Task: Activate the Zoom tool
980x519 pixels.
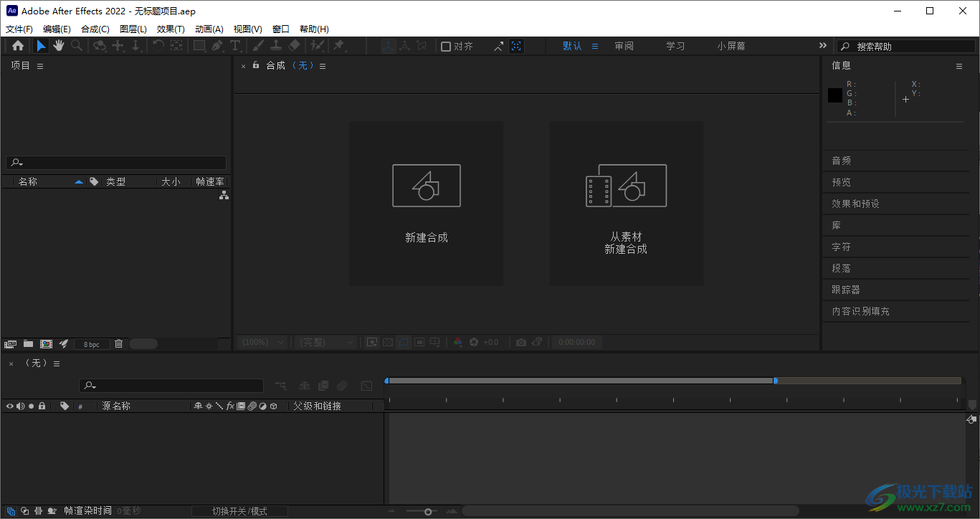Action: (x=77, y=46)
